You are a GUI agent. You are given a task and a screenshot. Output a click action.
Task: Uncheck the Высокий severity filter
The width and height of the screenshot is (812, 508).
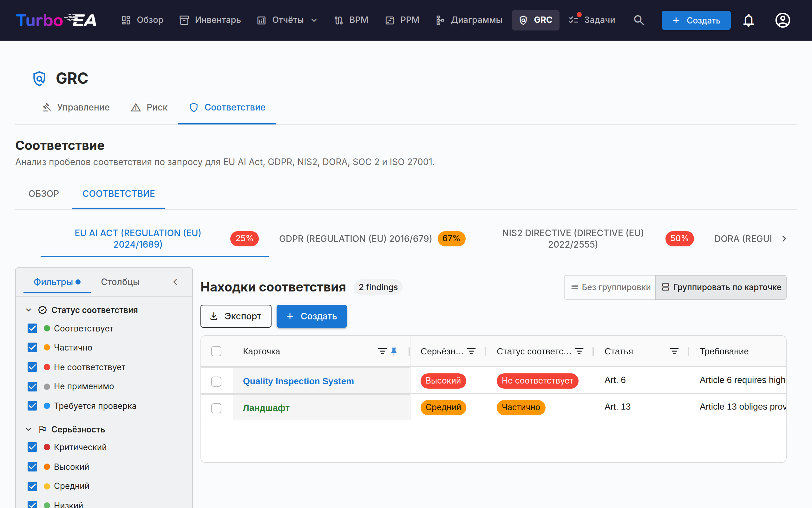pos(32,467)
